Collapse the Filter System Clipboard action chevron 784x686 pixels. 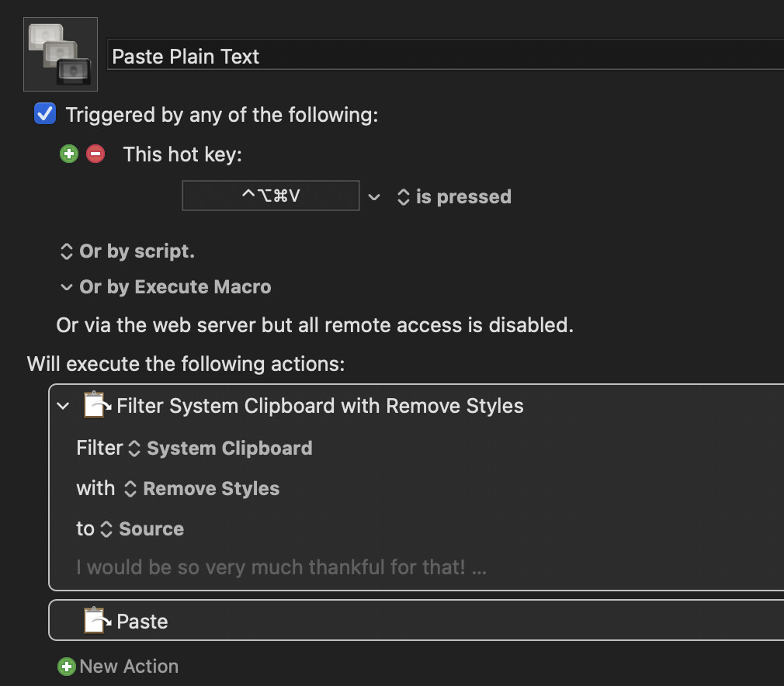pos(63,406)
